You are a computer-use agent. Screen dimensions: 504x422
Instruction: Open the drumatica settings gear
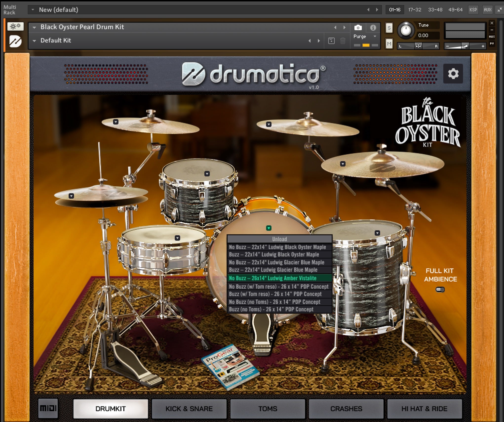(453, 73)
